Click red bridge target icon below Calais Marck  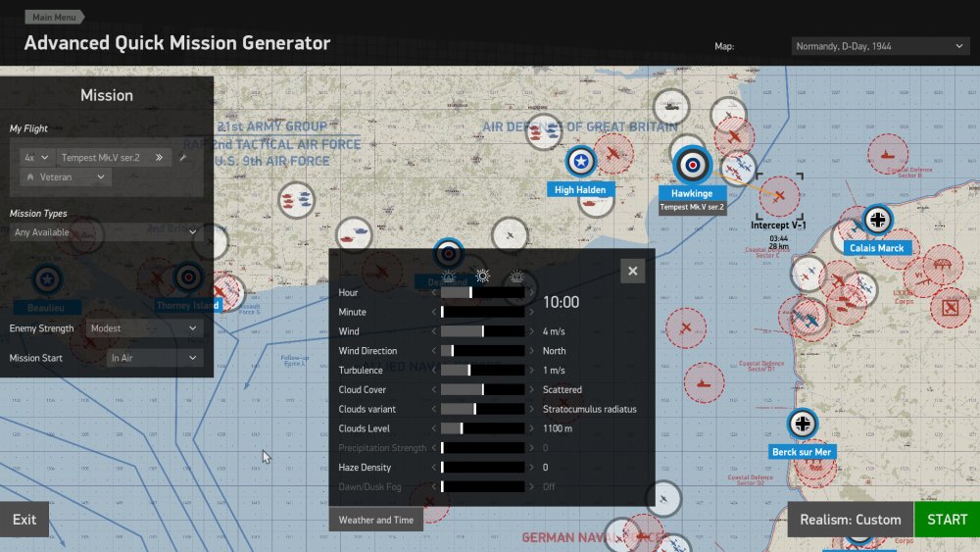tap(943, 265)
